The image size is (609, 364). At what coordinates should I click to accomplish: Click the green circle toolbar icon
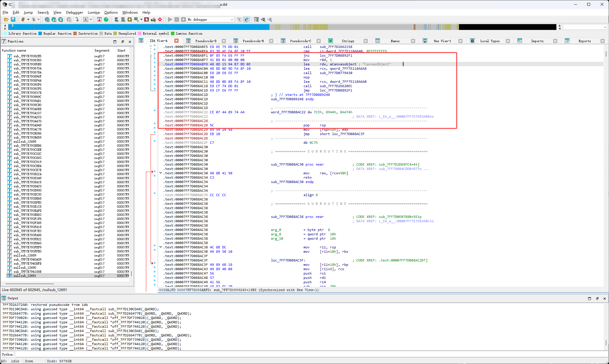(106, 19)
